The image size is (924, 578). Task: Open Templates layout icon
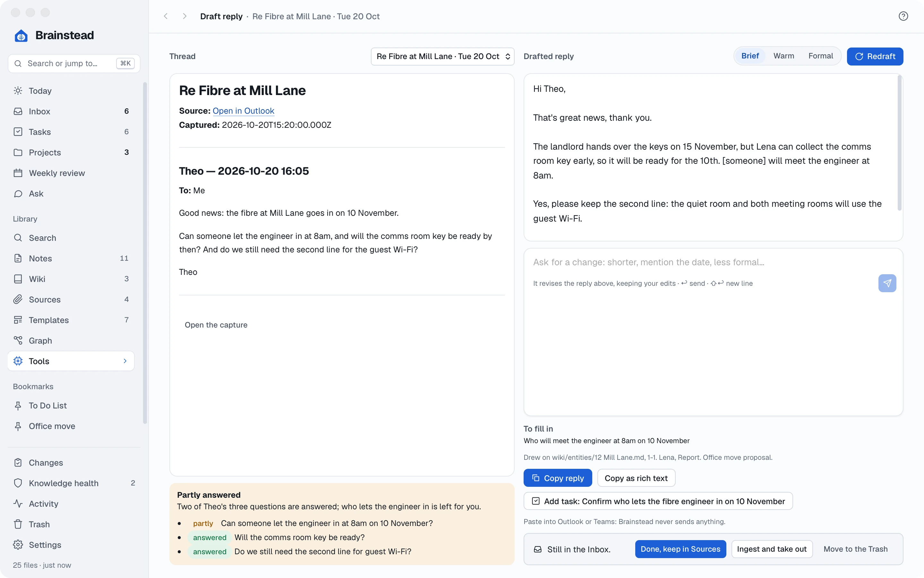pos(18,320)
